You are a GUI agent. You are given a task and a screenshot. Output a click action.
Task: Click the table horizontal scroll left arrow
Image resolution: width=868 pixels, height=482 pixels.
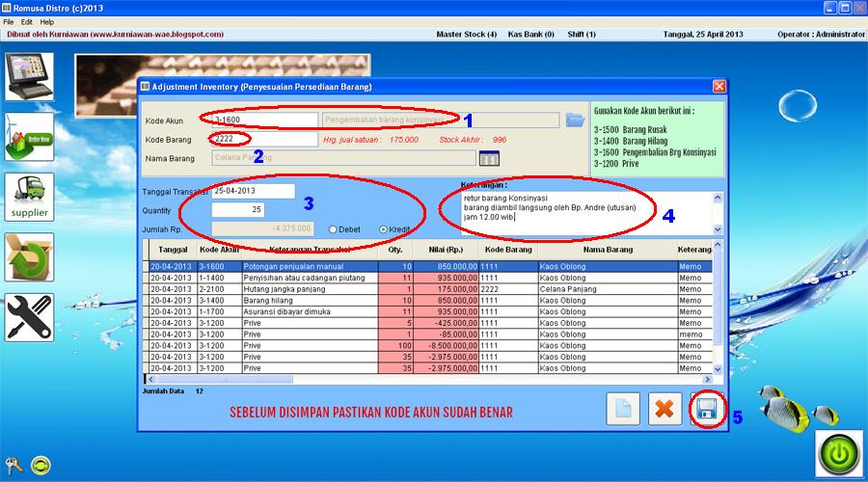pos(151,380)
